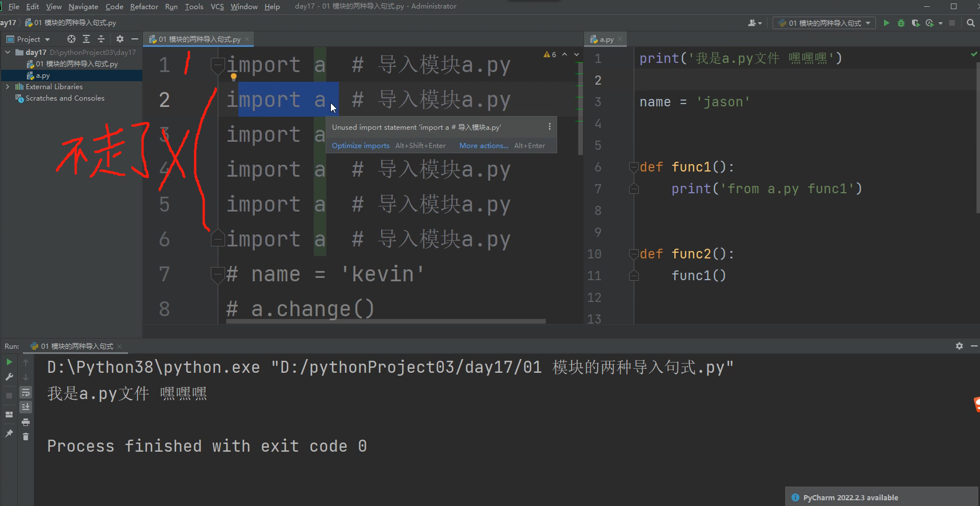Viewport: 980px width, 506px height.
Task: Click the Optimize imports link
Action: 361,146
